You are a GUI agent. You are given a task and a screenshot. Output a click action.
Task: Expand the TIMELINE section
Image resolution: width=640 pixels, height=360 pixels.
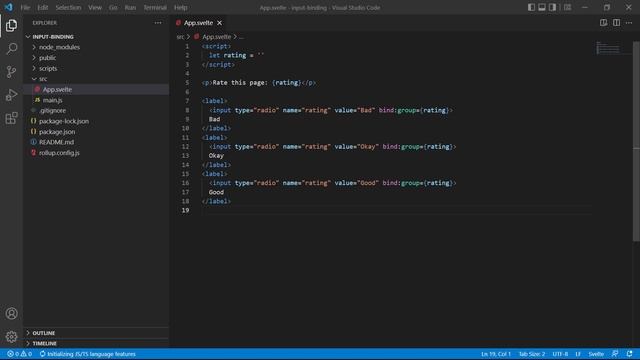tap(96, 344)
